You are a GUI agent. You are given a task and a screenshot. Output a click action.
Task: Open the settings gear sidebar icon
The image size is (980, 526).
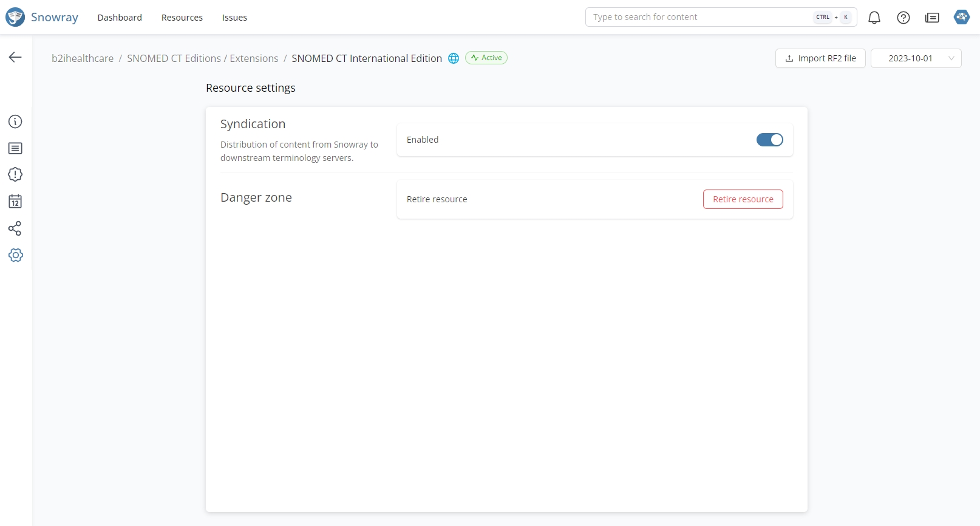click(16, 255)
